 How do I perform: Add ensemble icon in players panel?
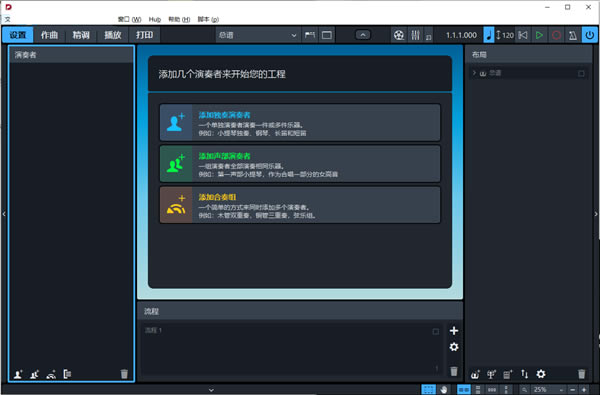pyautogui.click(x=51, y=374)
